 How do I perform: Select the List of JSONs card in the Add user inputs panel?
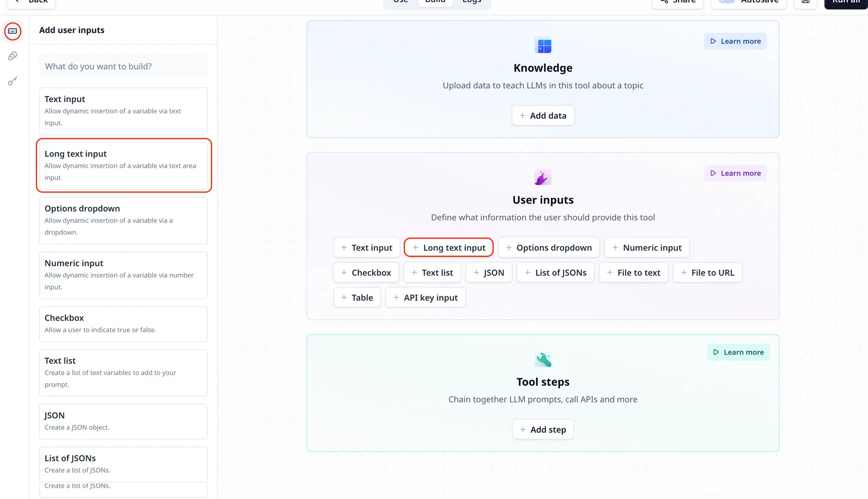pyautogui.click(x=123, y=464)
